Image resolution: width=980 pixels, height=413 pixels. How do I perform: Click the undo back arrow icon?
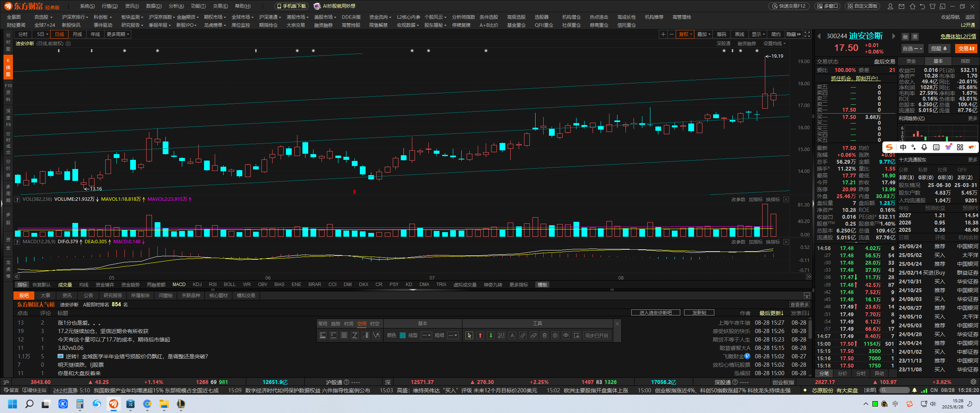tap(922, 6)
